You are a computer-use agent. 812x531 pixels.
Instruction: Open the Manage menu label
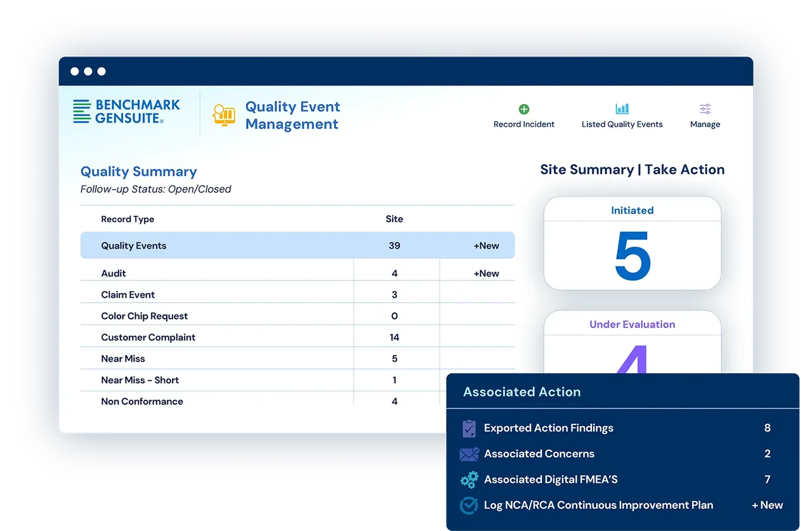[705, 124]
